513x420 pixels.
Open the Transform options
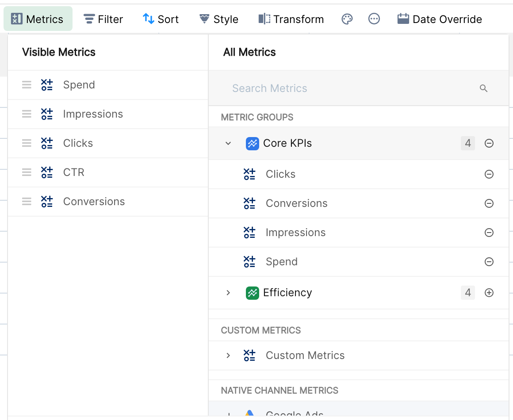[x=291, y=19]
